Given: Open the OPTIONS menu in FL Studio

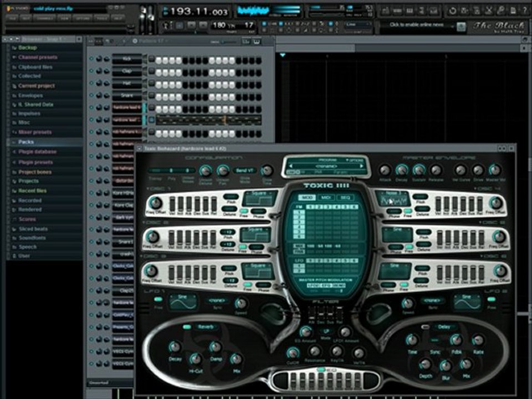Looking at the screenshot, I should pos(83,18).
